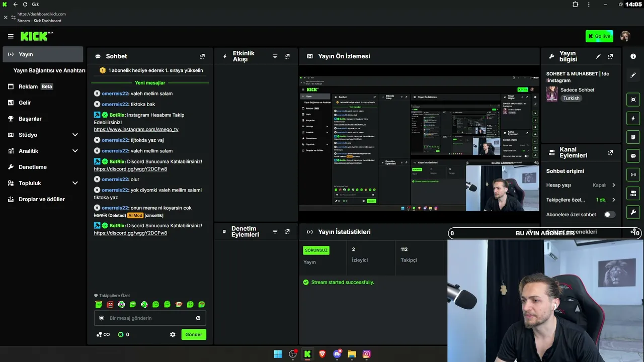Open the Sadece Sohbet category
This screenshot has height=362, width=644.
click(577, 89)
